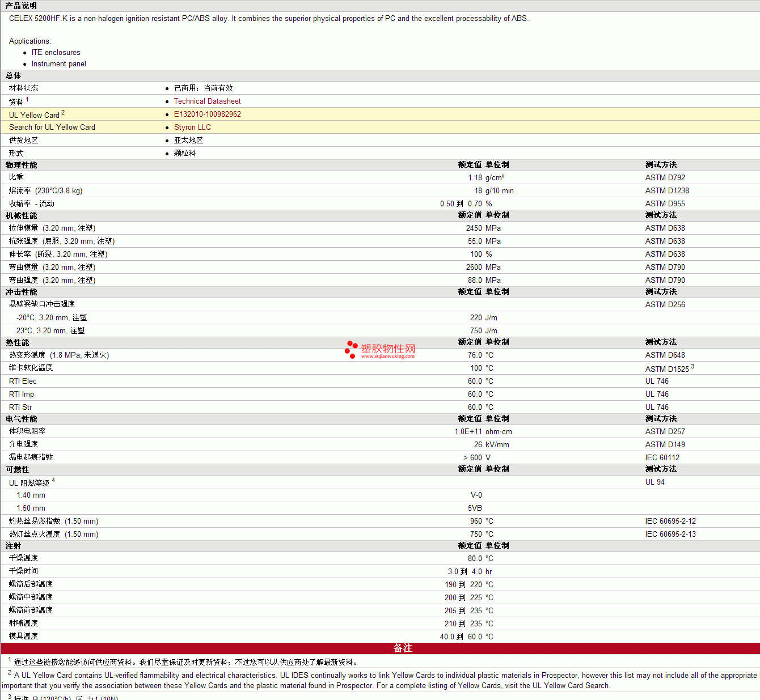Open UL Yellow Card link E132010-100982962

coord(207,114)
